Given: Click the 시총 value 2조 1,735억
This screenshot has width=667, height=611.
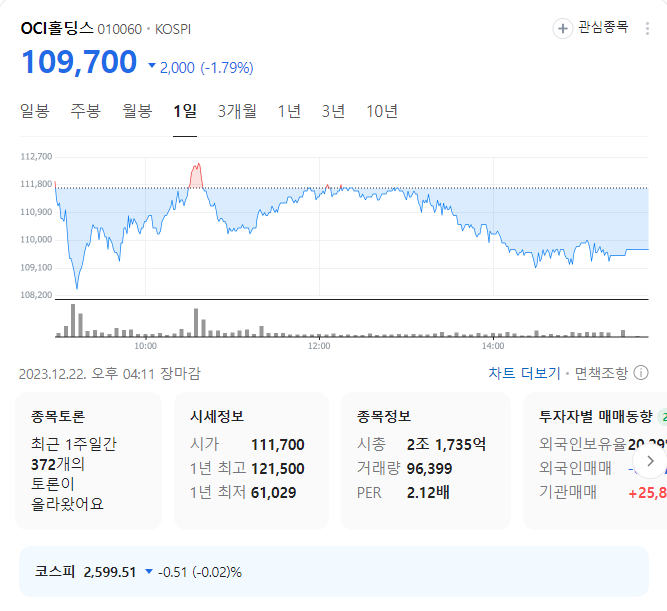Looking at the screenshot, I should 446,445.
